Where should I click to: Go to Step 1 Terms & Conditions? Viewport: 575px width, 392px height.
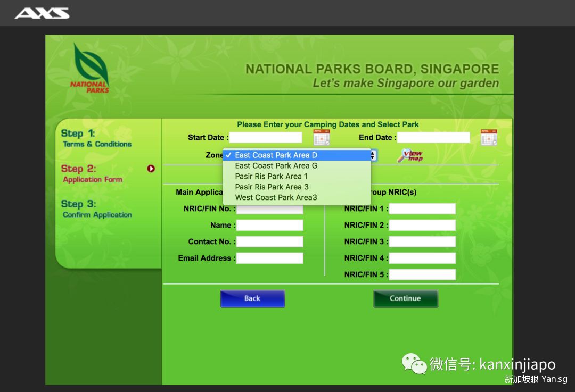tap(96, 138)
